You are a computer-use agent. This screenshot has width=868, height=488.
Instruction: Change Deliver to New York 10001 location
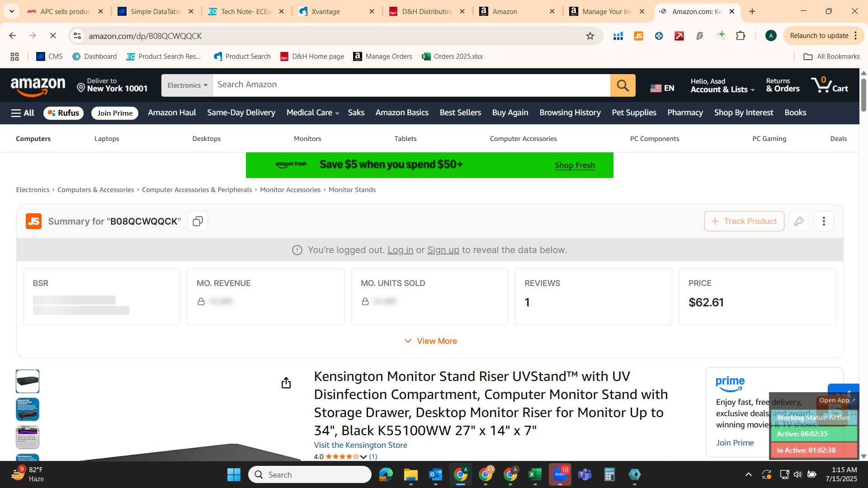112,85
